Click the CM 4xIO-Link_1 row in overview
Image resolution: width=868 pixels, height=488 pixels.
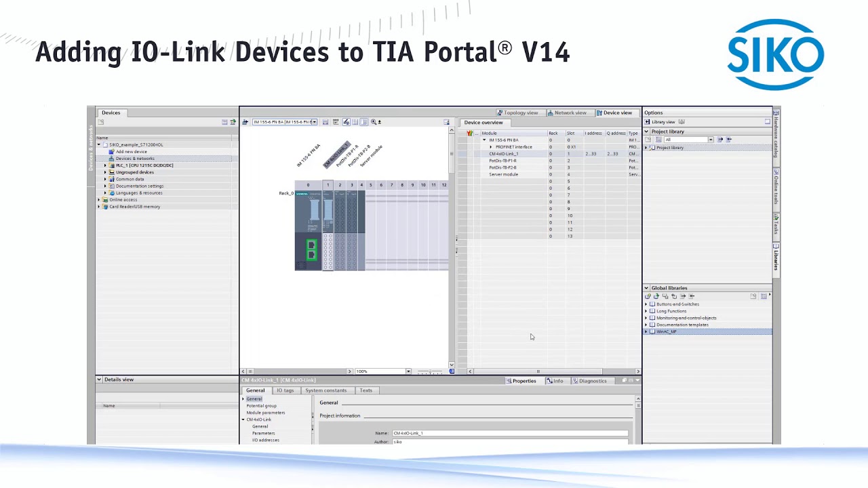pos(549,154)
